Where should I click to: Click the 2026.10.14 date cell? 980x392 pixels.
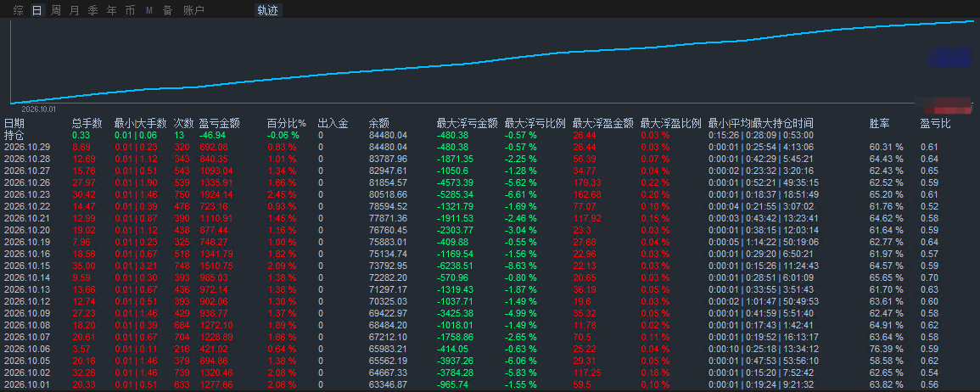(x=27, y=277)
